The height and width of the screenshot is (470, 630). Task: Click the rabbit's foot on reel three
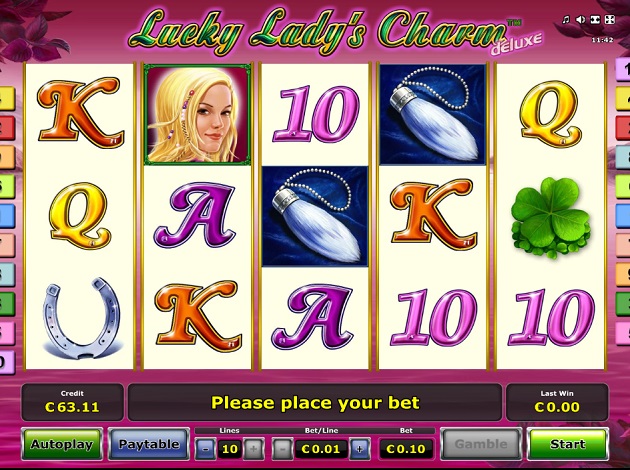[x=315, y=217]
